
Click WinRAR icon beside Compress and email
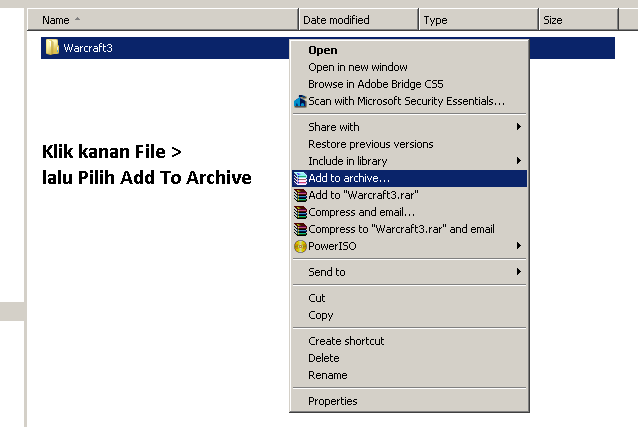click(300, 212)
